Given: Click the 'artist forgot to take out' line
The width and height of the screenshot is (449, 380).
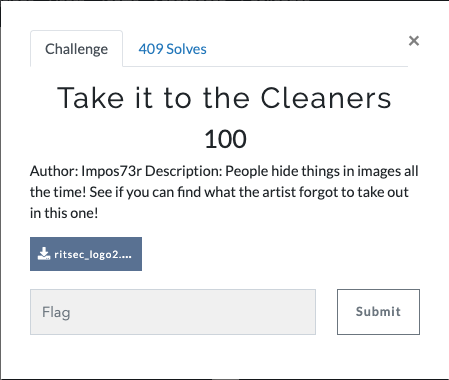Looking at the screenshot, I should (335, 192).
